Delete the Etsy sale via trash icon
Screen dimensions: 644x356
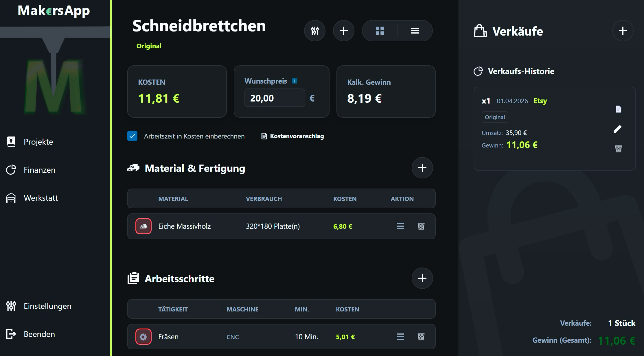pyautogui.click(x=618, y=149)
